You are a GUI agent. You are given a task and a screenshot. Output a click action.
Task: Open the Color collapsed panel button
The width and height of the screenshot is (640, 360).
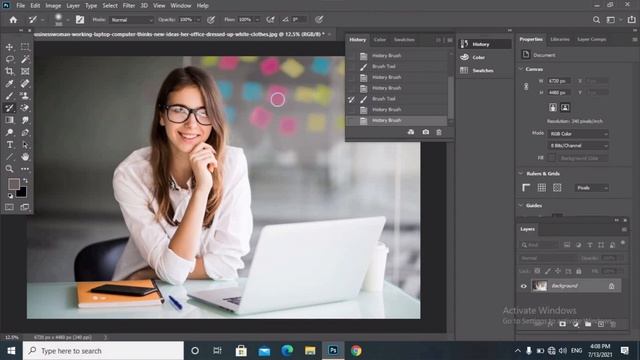pos(484,57)
